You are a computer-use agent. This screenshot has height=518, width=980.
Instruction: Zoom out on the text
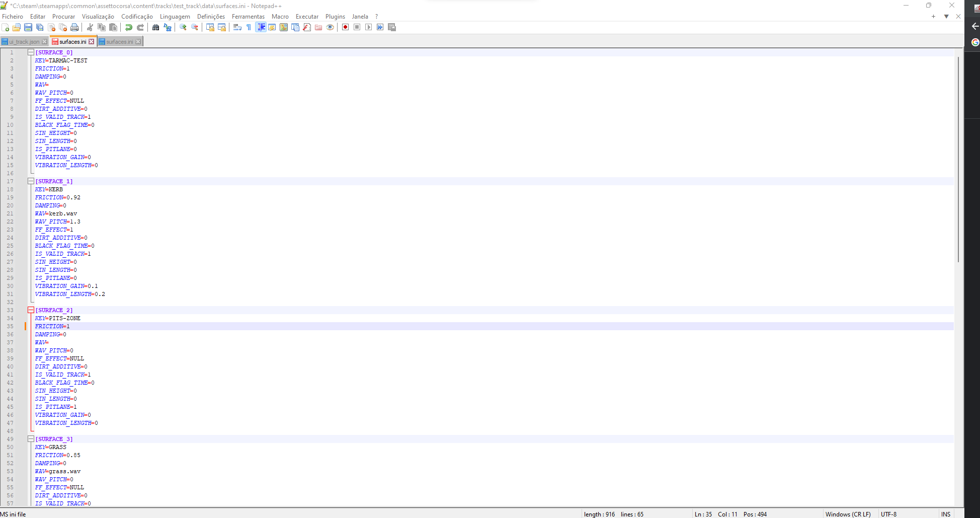coord(195,27)
